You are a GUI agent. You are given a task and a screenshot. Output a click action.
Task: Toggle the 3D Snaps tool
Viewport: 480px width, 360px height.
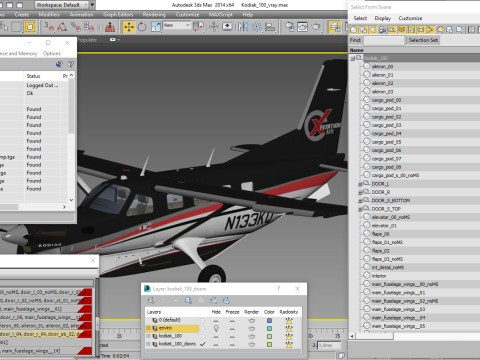click(x=49, y=27)
